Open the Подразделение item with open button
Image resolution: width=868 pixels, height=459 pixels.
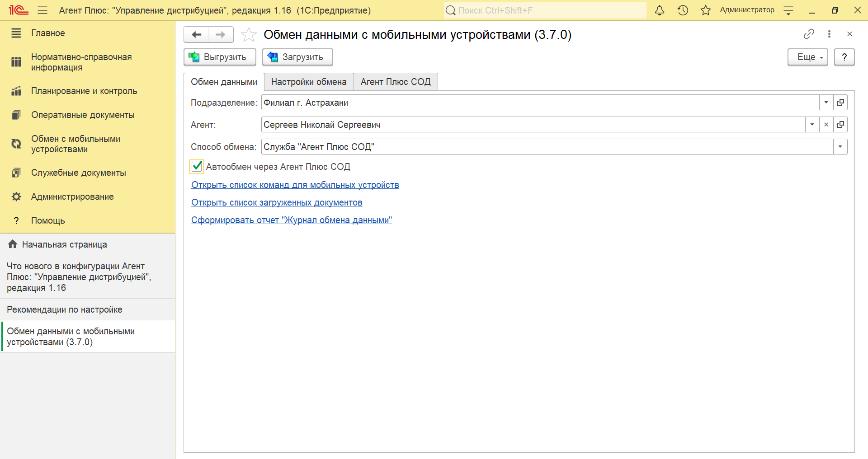[840, 103]
